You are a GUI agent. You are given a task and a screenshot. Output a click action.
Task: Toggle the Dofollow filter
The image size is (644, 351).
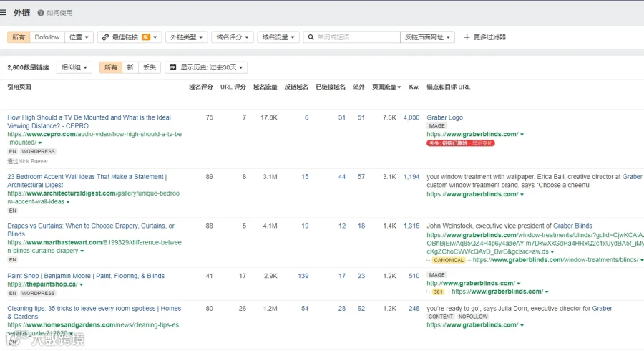[47, 37]
